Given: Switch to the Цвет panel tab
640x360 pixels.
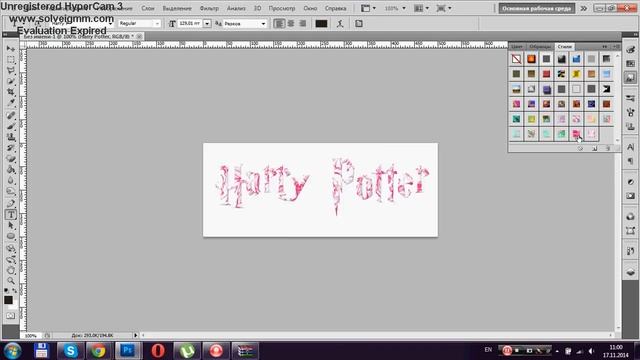Looking at the screenshot, I should coord(517,47).
